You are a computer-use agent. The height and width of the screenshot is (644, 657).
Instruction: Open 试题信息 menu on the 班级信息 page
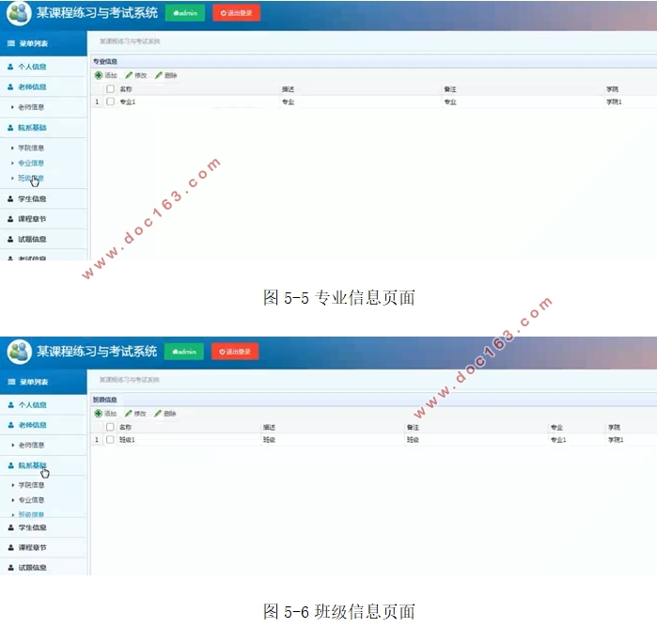pos(43,567)
